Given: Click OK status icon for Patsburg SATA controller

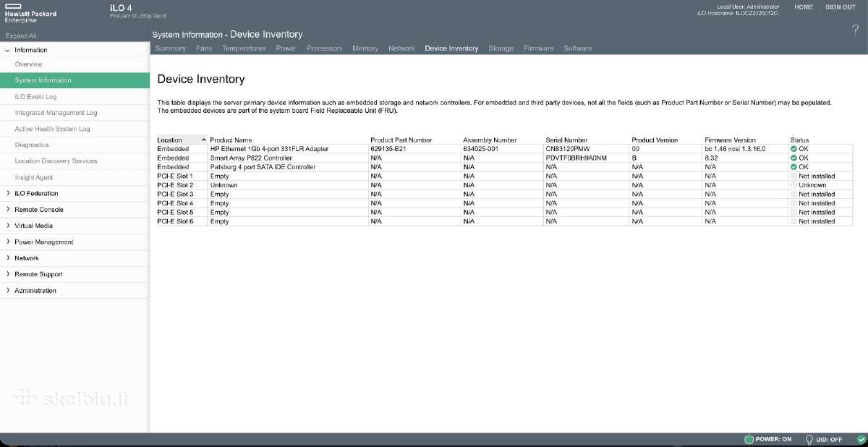Looking at the screenshot, I should point(793,167).
